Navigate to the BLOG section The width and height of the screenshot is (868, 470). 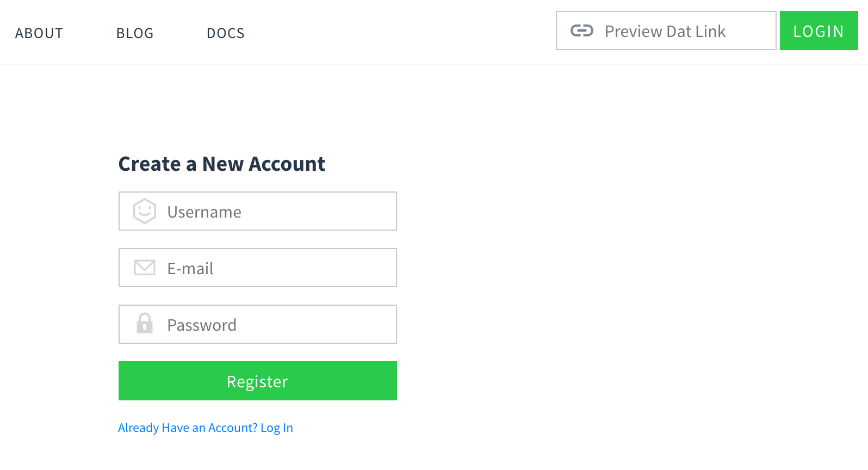pos(134,33)
